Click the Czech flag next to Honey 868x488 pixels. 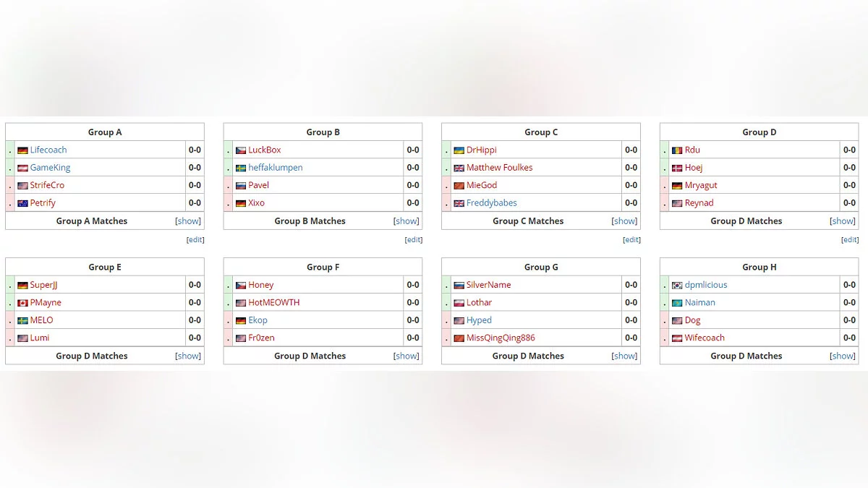coord(241,286)
